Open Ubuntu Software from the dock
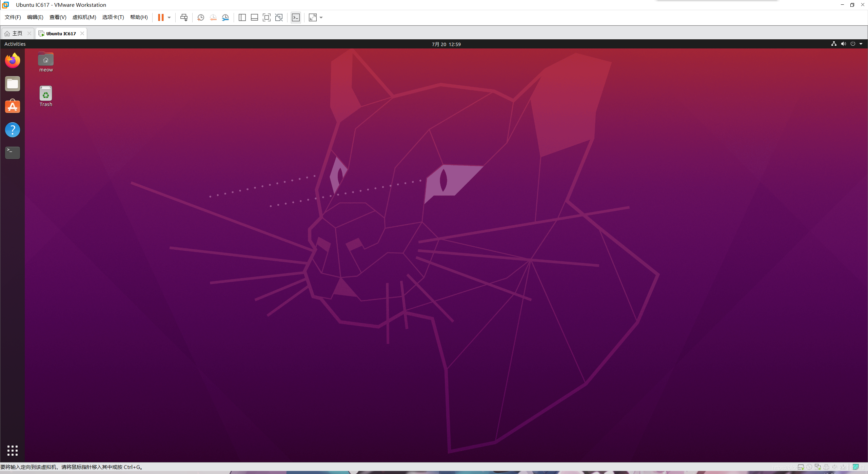The image size is (868, 474). pyautogui.click(x=13, y=106)
